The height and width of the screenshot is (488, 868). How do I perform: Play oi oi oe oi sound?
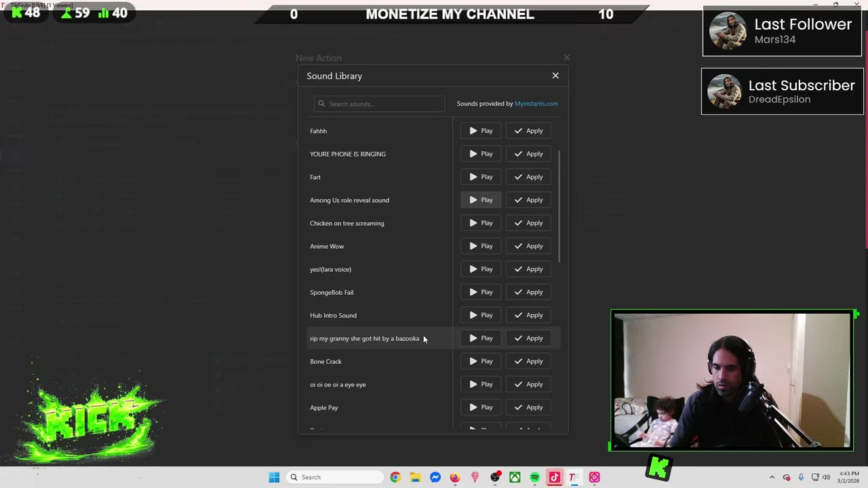pyautogui.click(x=481, y=384)
